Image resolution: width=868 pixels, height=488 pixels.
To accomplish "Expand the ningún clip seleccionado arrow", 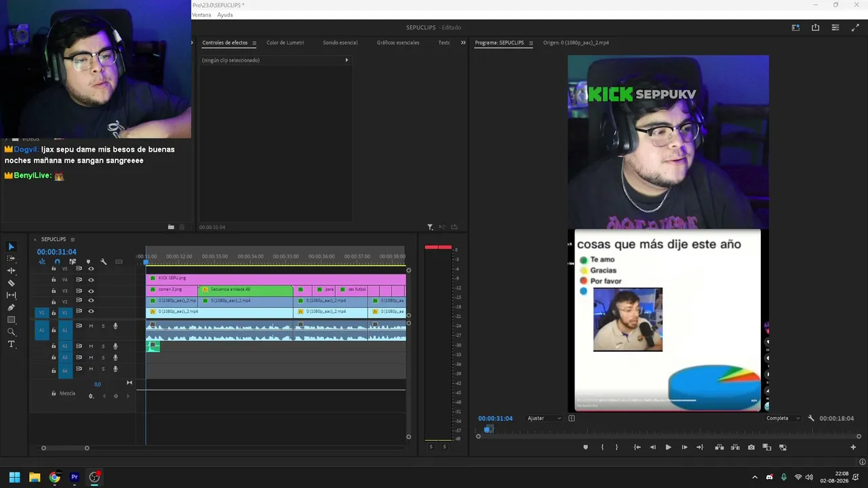I will click(x=347, y=60).
